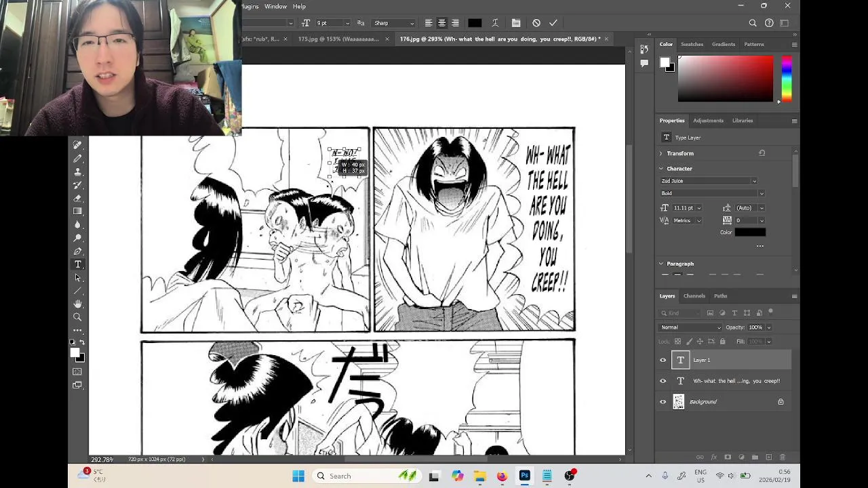868x488 pixels.
Task: Select the Gradient tool
Action: (77, 211)
